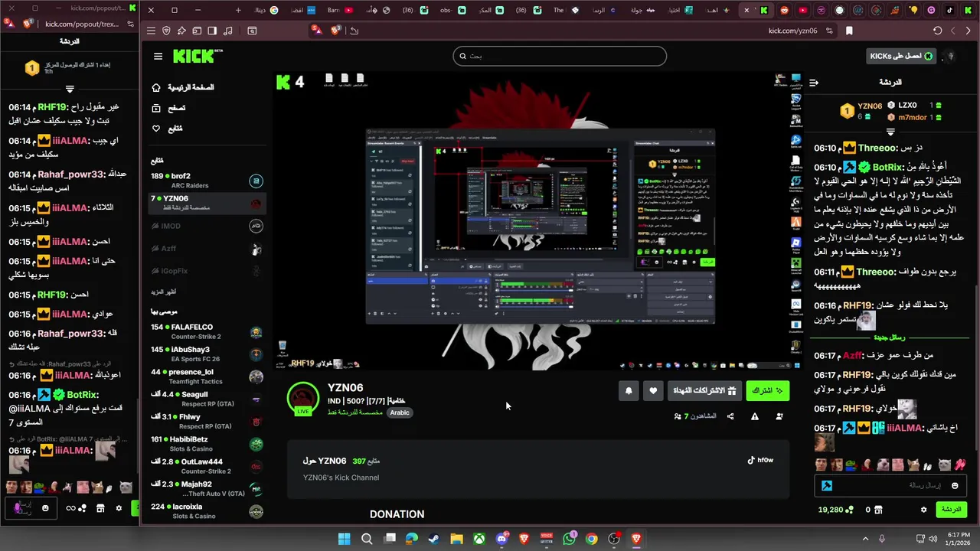
Task: Open lacroixla Slots & Casino channel
Action: 207,511
